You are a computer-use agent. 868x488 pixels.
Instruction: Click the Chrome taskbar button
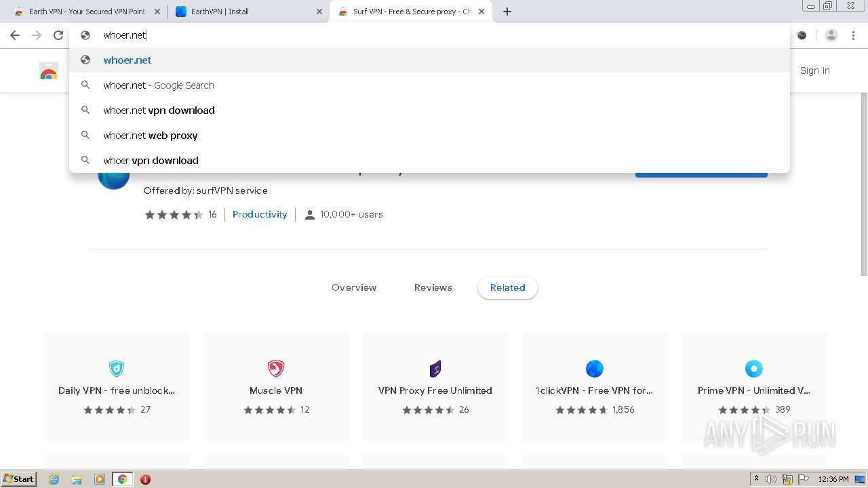click(122, 479)
